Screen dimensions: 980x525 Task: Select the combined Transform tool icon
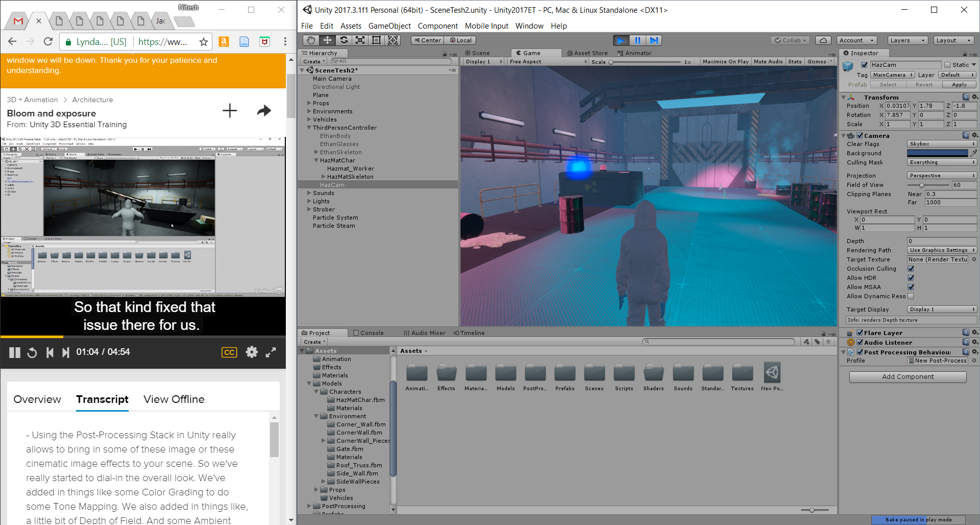393,40
